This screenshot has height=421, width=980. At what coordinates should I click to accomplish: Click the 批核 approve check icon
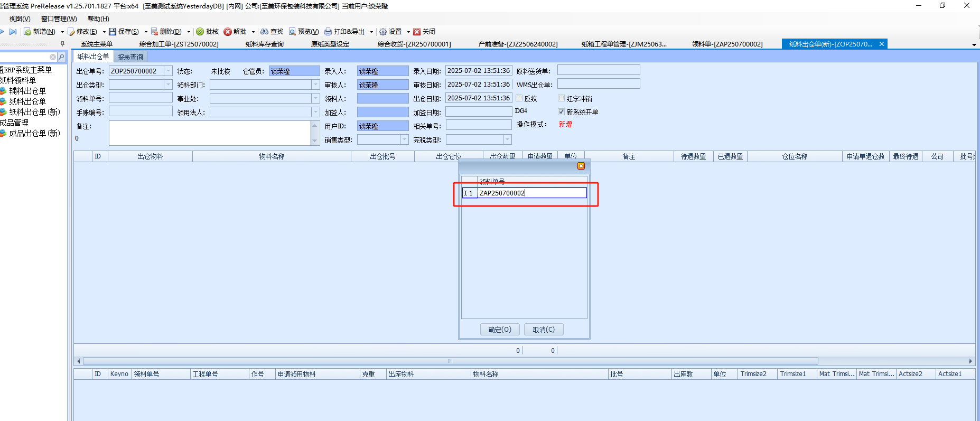click(200, 32)
